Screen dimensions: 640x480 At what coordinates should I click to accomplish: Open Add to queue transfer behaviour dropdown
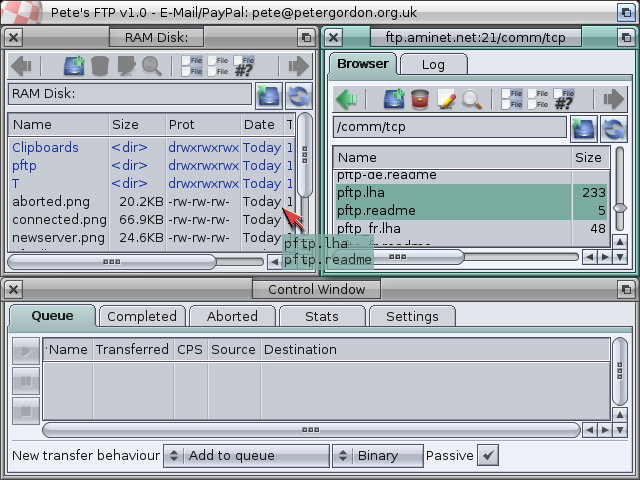pos(247,456)
